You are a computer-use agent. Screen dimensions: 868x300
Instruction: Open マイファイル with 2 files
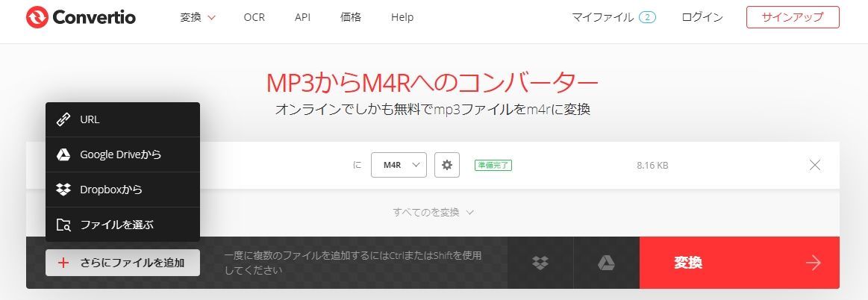(614, 17)
